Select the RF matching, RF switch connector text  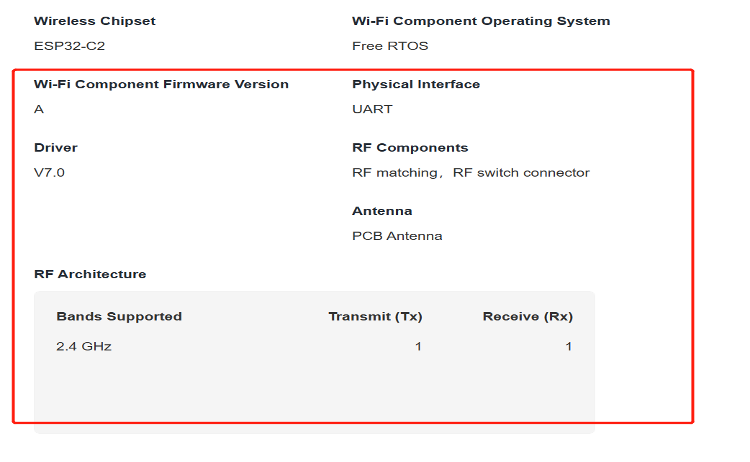(x=471, y=173)
